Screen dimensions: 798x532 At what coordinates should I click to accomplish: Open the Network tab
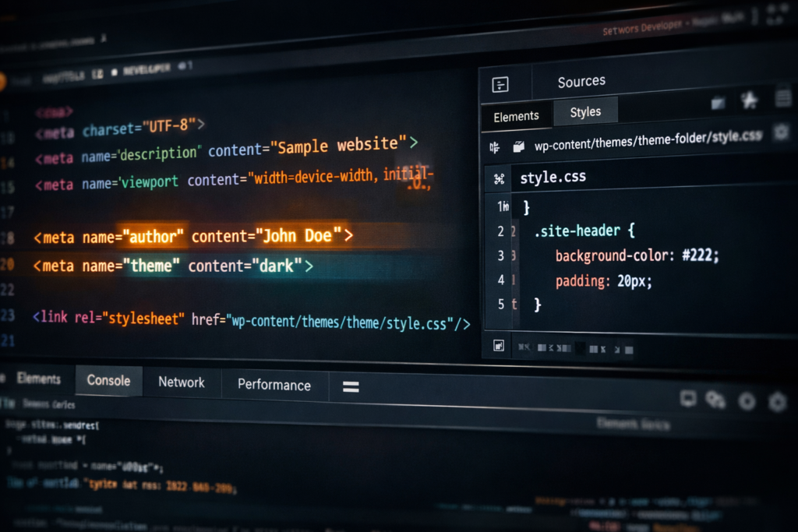(x=181, y=382)
